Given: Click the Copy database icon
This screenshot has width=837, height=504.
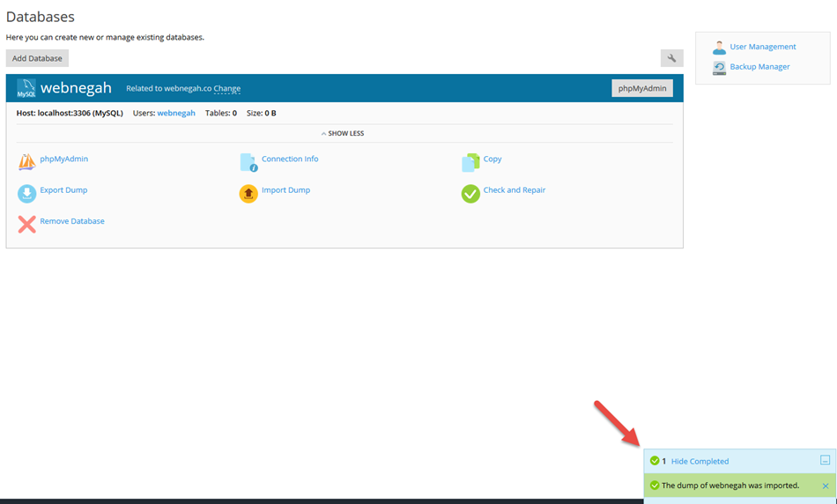Looking at the screenshot, I should pyautogui.click(x=470, y=162).
